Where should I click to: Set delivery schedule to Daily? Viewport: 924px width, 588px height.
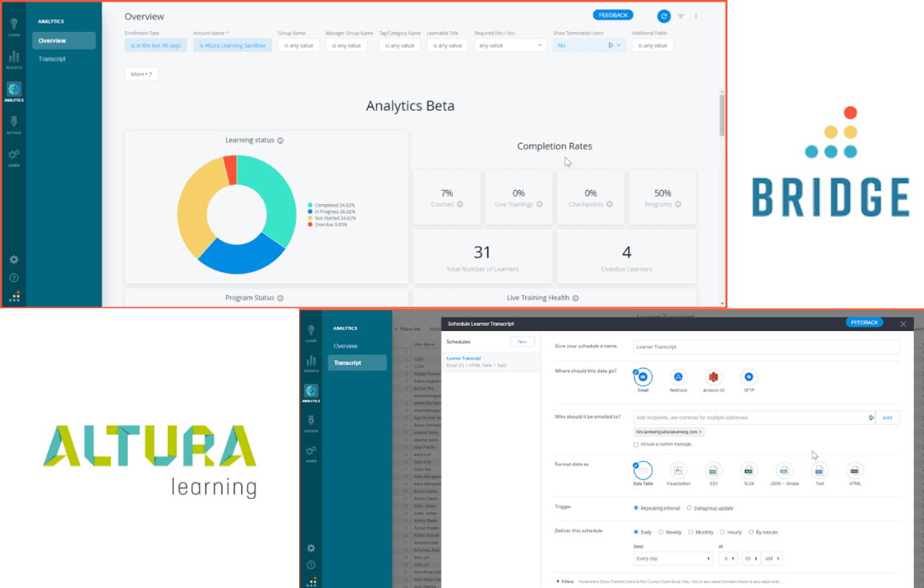pos(636,532)
